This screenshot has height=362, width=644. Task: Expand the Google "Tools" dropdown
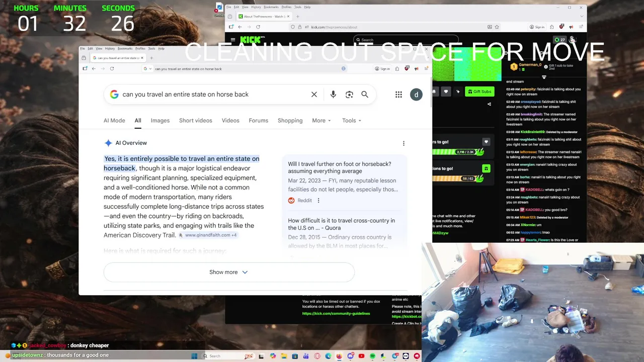pyautogui.click(x=351, y=121)
